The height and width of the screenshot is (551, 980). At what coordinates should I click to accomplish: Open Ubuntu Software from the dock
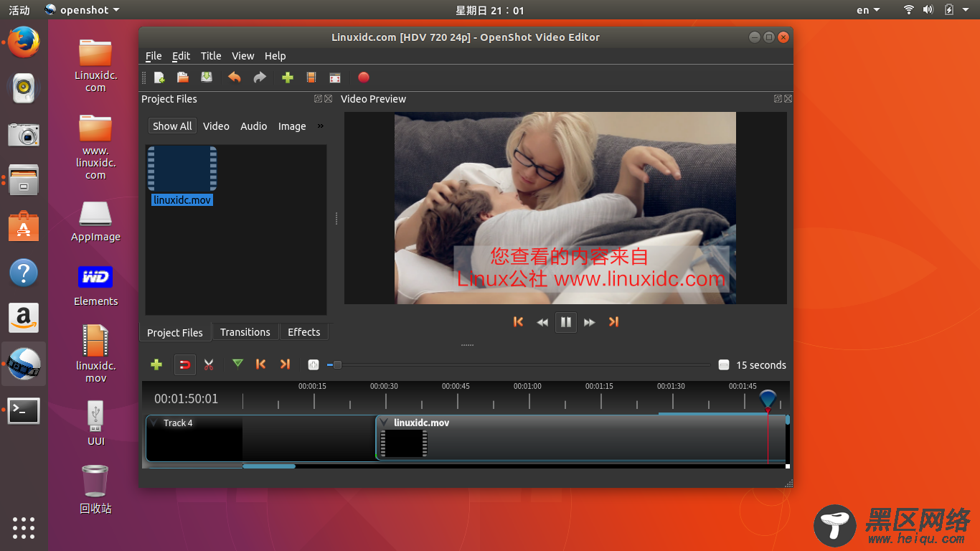(24, 226)
